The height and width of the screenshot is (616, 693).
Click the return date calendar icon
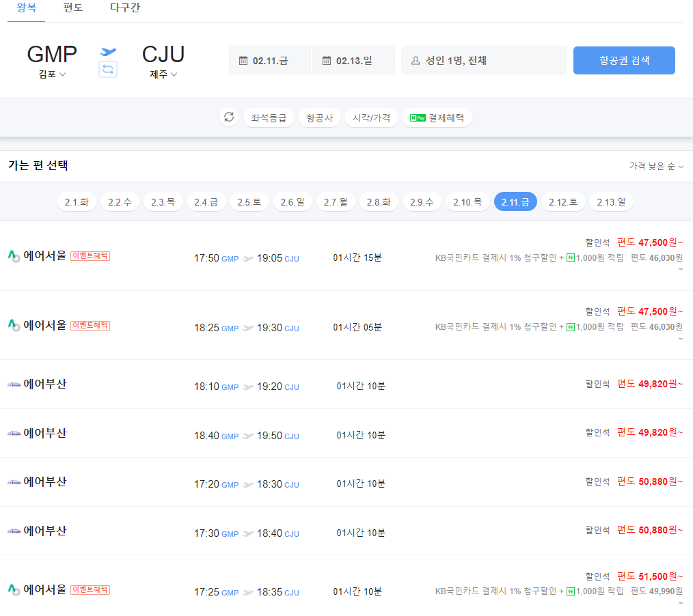[327, 61]
